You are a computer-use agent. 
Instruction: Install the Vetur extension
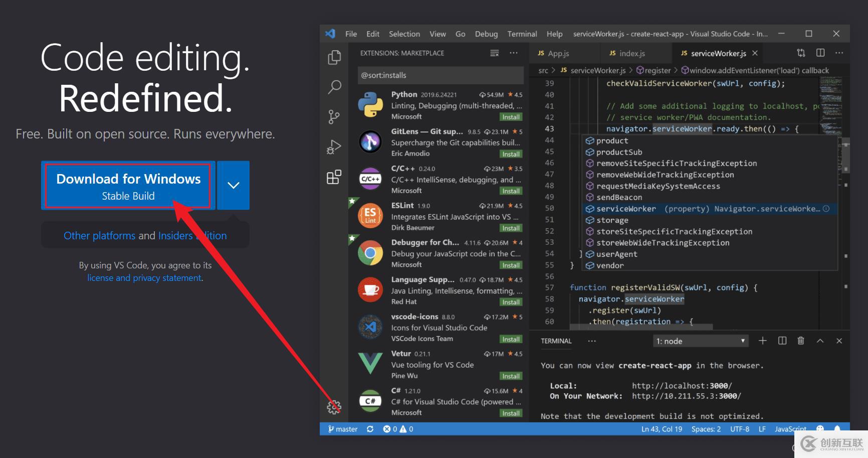[511, 376]
